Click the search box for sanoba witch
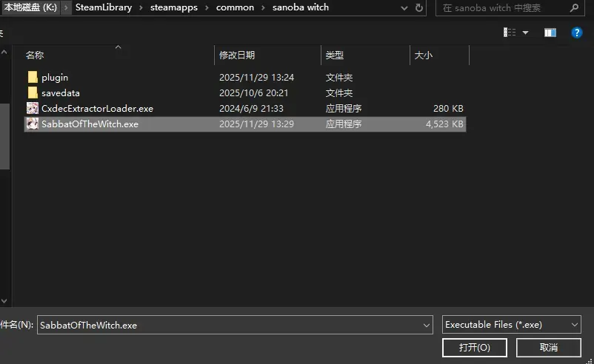Screen dimensions: 594x364 pos(501,8)
